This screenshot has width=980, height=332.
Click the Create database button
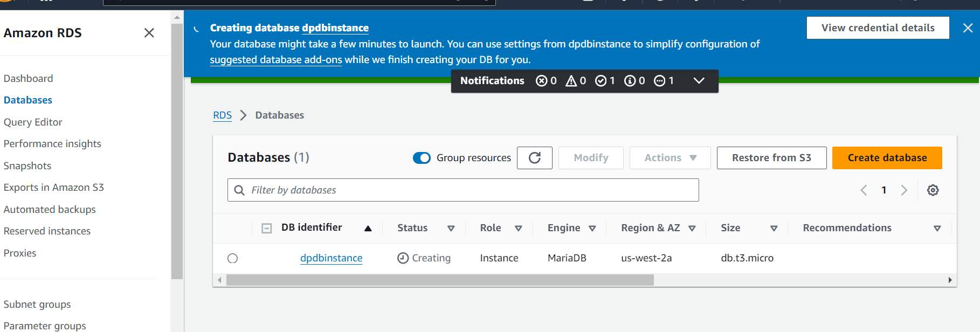point(887,158)
